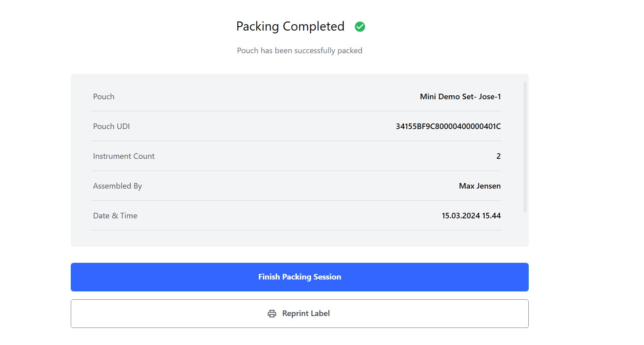
Task: Click the Reprint Label text
Action: coord(306,314)
